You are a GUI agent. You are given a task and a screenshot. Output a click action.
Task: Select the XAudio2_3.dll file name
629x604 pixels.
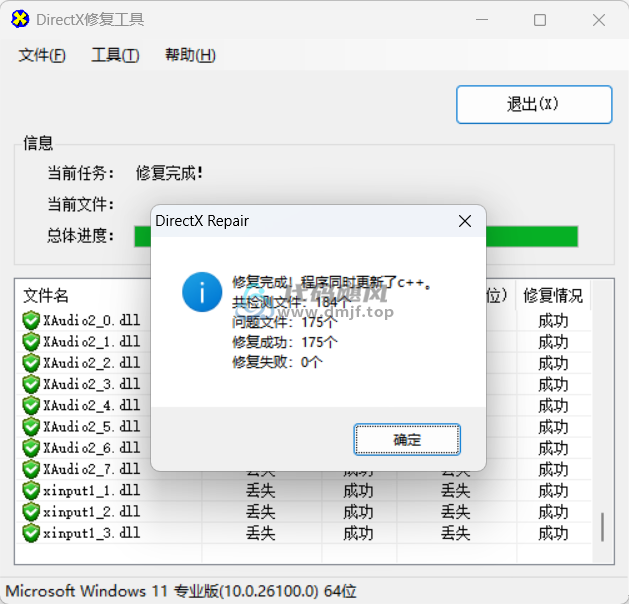click(92, 384)
